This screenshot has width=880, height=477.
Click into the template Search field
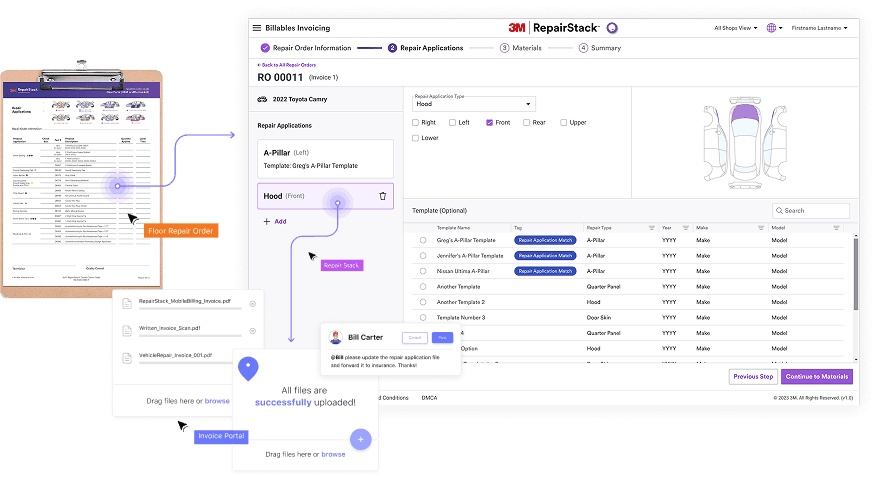[x=810, y=210]
